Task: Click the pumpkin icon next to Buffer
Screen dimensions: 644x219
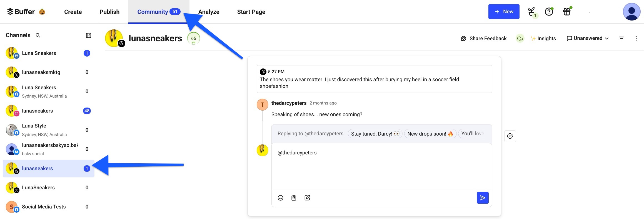Action: [42, 12]
